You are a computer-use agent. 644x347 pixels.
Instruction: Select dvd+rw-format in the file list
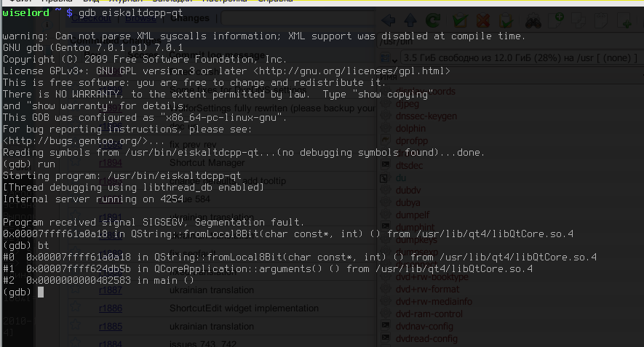coord(427,289)
